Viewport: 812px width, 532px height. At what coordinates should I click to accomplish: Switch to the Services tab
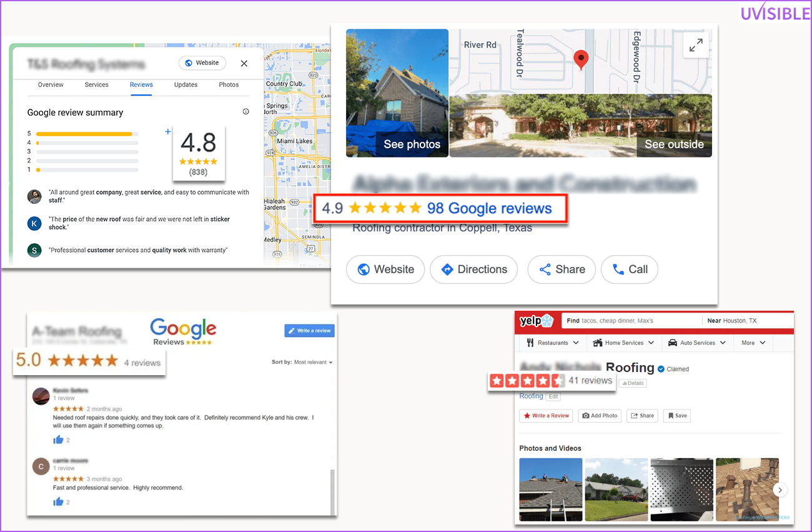pos(97,85)
